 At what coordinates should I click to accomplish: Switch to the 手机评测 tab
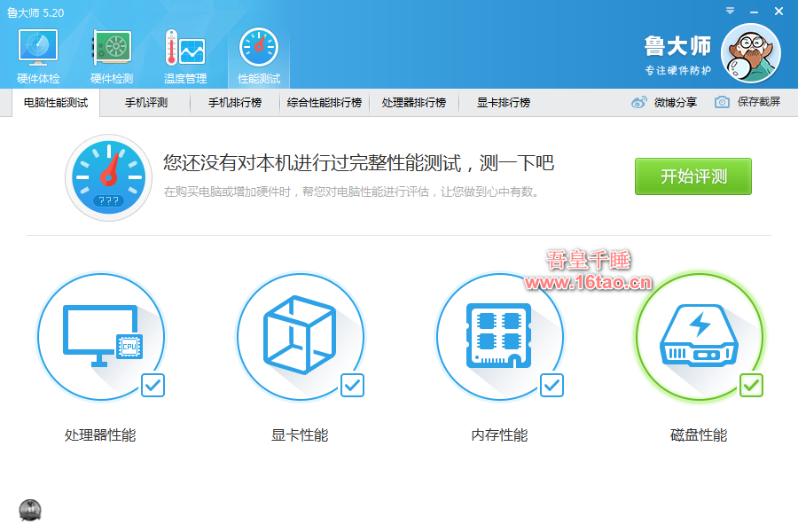[146, 103]
